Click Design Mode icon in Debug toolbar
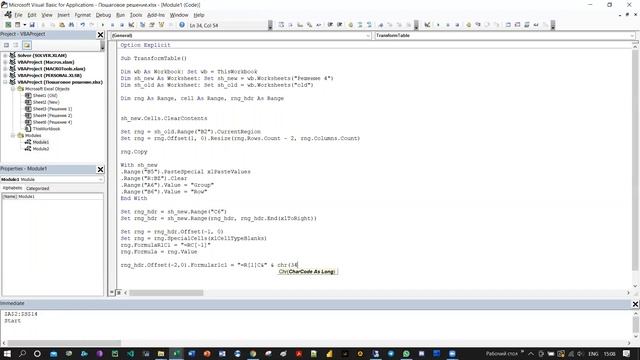The width and height of the screenshot is (640, 360). coord(427,25)
